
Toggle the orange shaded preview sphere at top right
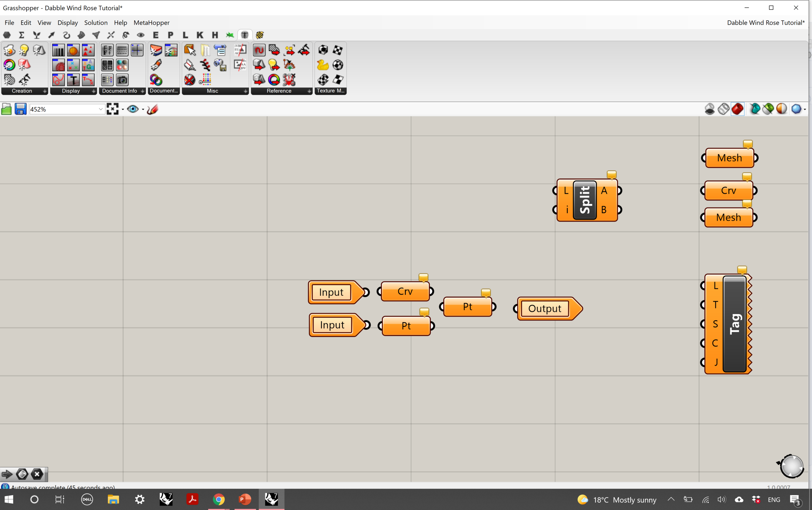click(781, 108)
